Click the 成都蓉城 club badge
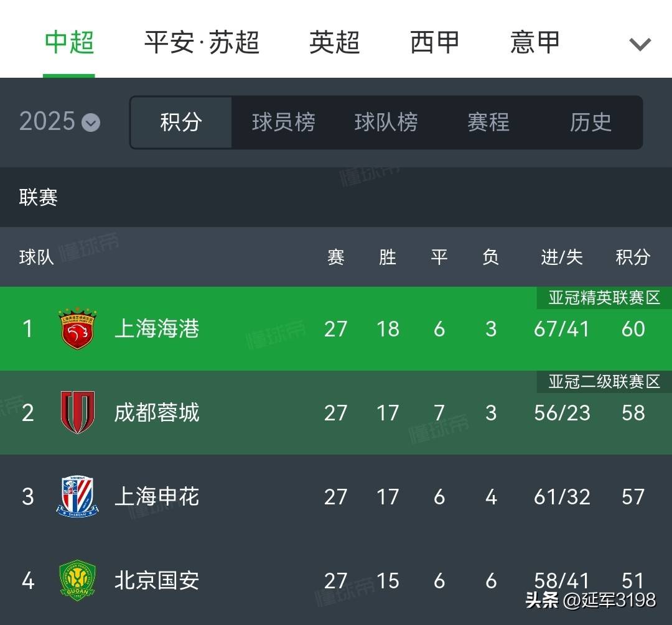Viewport: 672px width, 625px height. tap(77, 413)
